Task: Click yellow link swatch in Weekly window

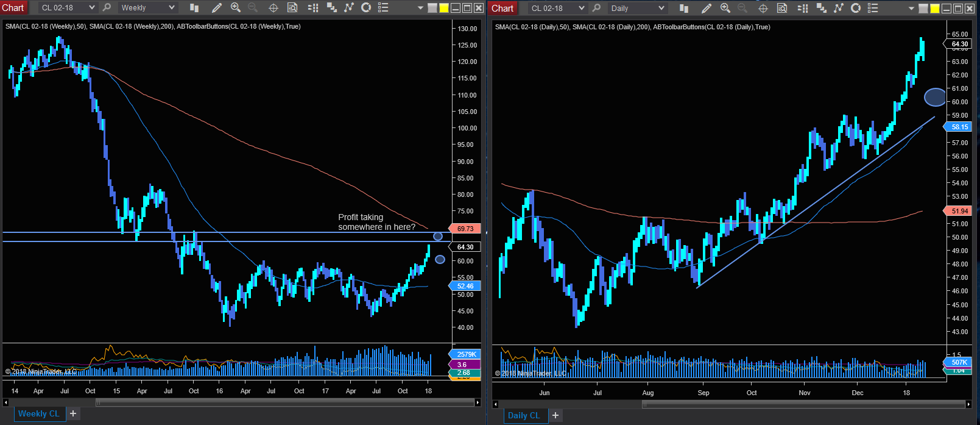Action: coord(444,8)
